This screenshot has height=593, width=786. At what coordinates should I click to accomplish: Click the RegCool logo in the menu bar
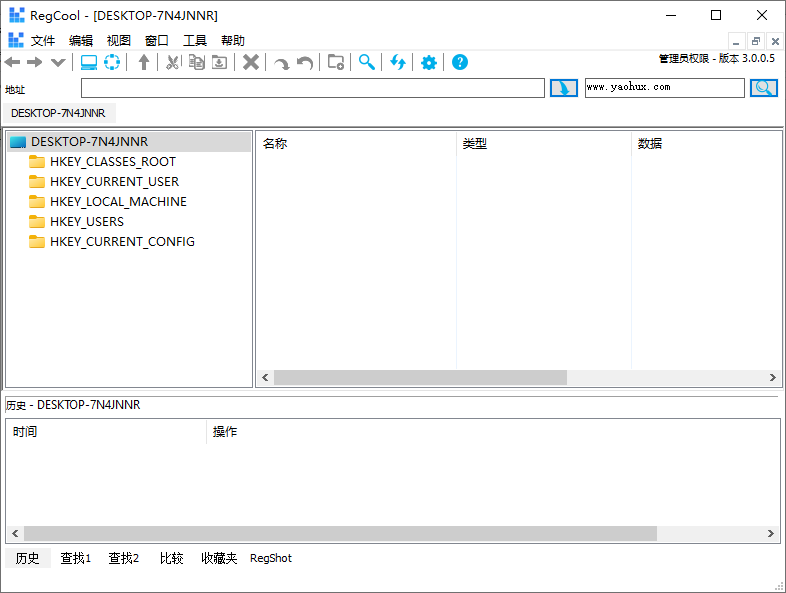[16, 40]
